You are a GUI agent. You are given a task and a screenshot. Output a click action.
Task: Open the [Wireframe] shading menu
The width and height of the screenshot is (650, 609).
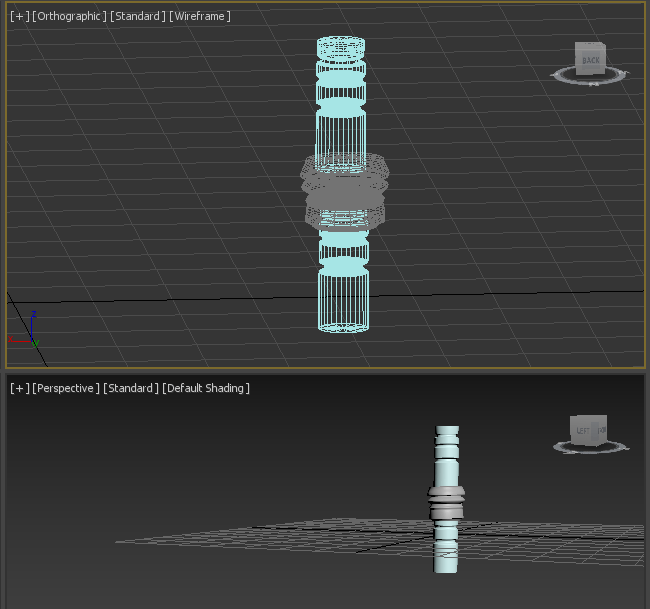[x=199, y=16]
